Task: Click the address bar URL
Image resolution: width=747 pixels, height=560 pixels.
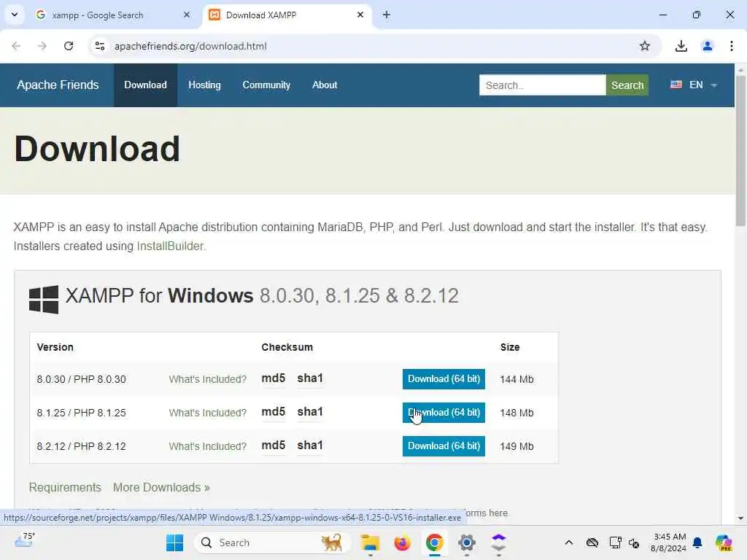Action: 190,46
